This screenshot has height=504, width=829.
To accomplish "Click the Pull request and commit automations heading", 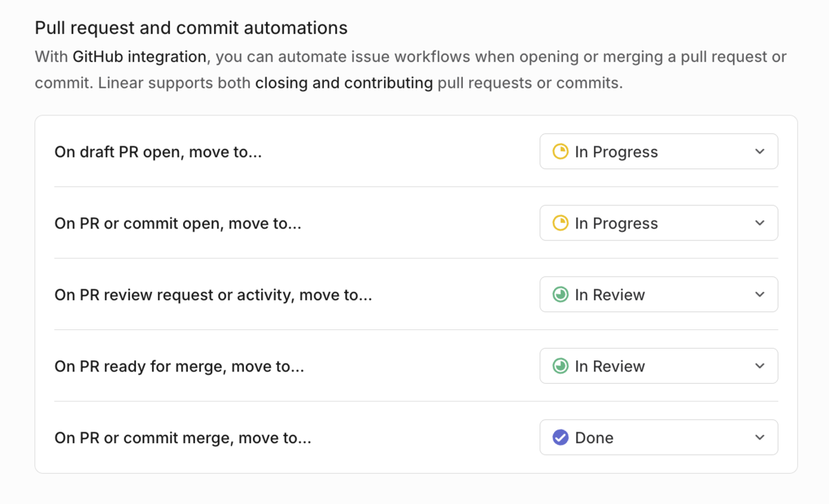I will (x=191, y=28).
